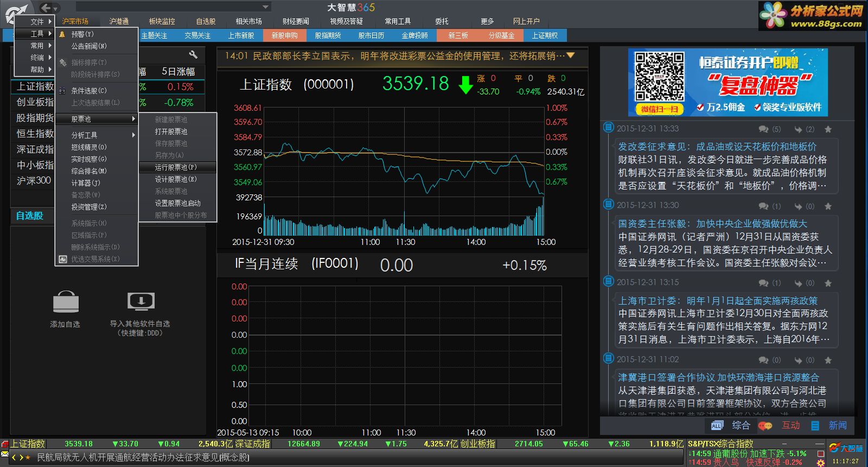Open comments on the 13:30 news item
The image size is (868, 467).
[769, 206]
